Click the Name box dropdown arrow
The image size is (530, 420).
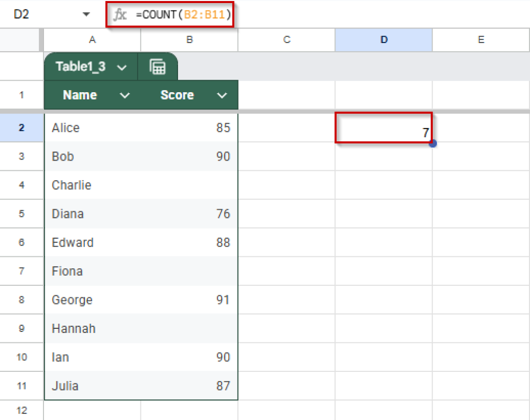coord(85,15)
